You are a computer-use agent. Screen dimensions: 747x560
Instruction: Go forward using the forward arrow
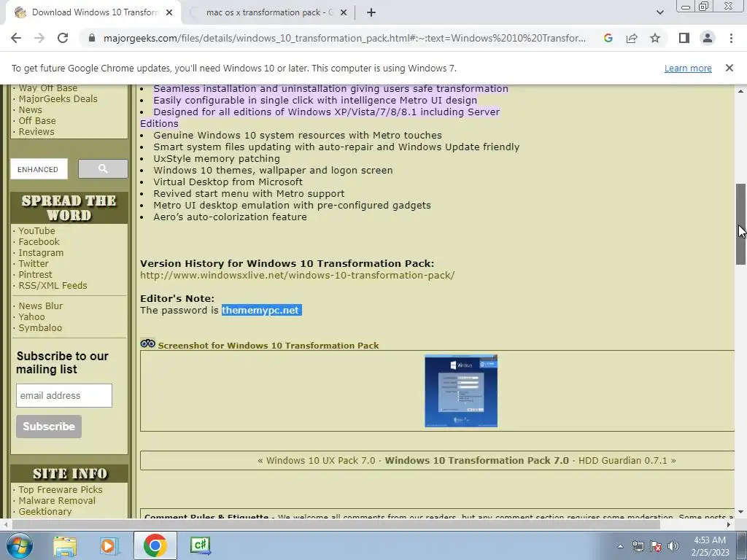point(39,38)
